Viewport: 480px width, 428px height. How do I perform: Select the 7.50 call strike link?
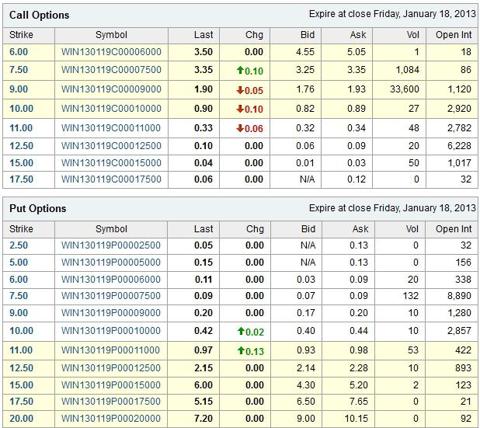[19, 70]
